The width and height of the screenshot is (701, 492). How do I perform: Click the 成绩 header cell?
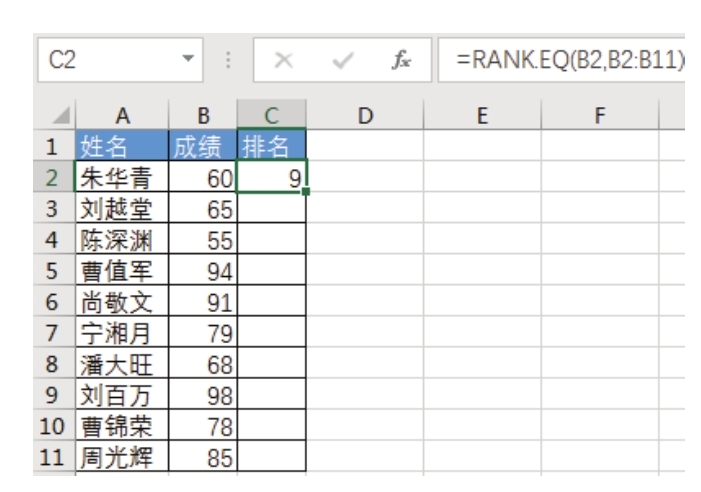pyautogui.click(x=203, y=150)
